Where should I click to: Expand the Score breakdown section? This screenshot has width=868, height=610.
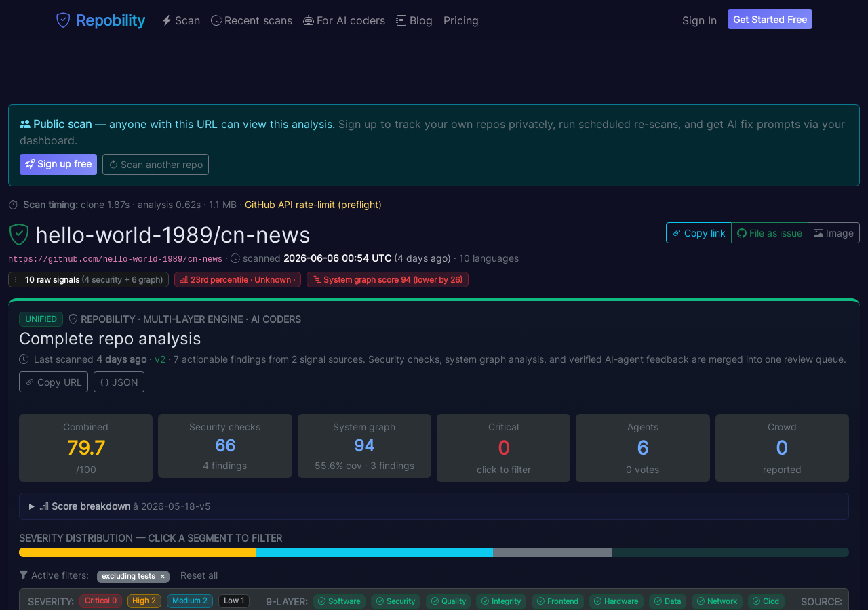(x=434, y=506)
